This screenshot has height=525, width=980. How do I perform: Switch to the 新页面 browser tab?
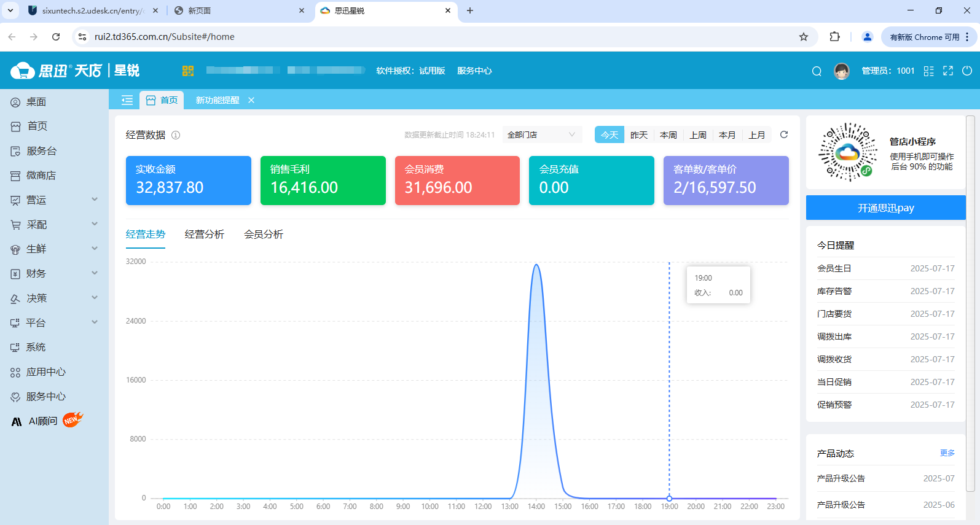coord(238,10)
